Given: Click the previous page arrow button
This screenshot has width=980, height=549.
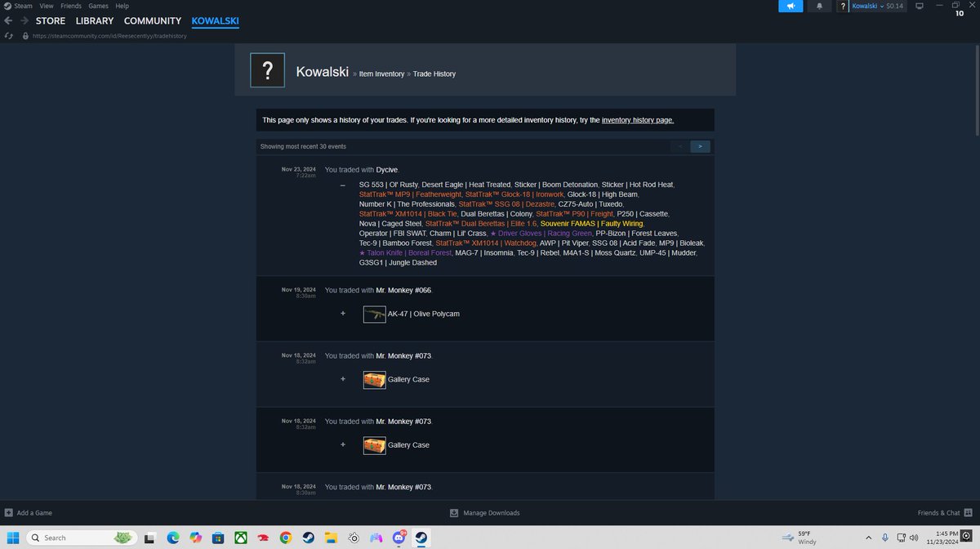Looking at the screenshot, I should [679, 146].
